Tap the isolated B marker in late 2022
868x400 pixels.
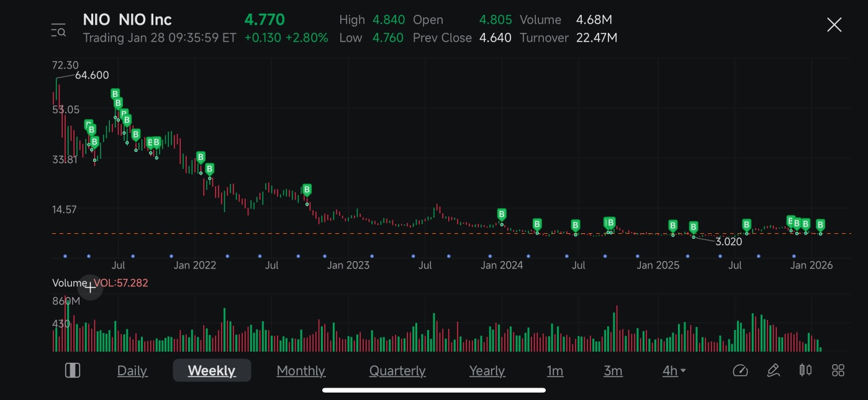(307, 190)
